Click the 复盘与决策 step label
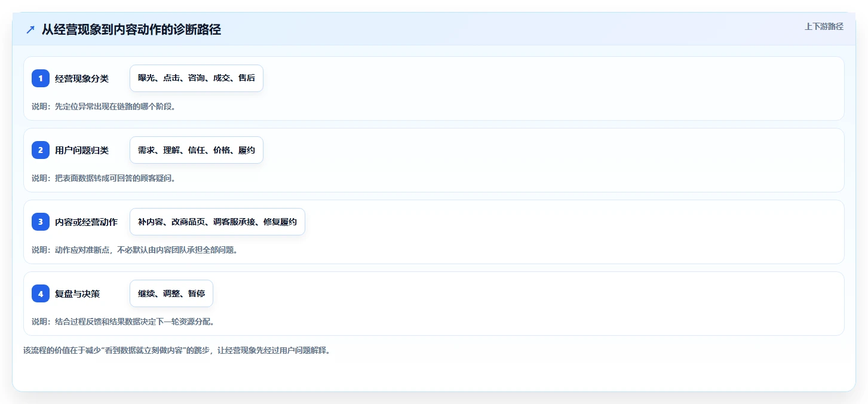The image size is (868, 404). click(x=77, y=293)
